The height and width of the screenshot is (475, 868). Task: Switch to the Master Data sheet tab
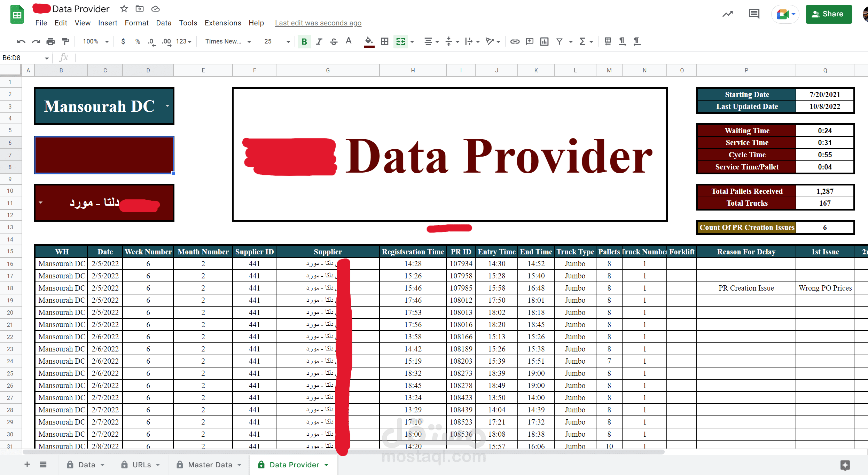[210, 465]
